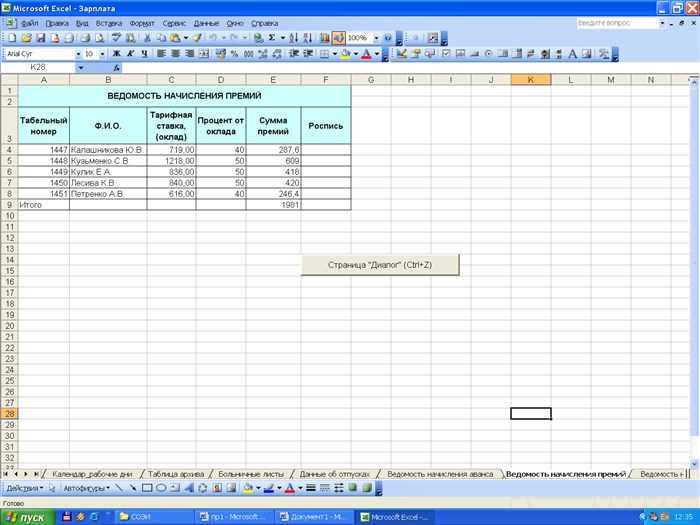Screen dimensions: 700x525
Task: Sort ascending with the A-Z icon
Action: 293,38
